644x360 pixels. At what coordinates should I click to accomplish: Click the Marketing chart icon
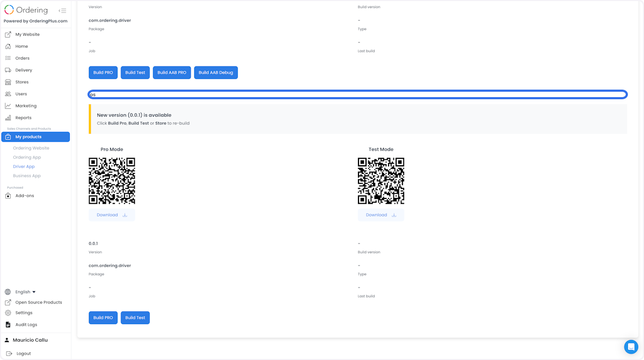click(x=8, y=106)
